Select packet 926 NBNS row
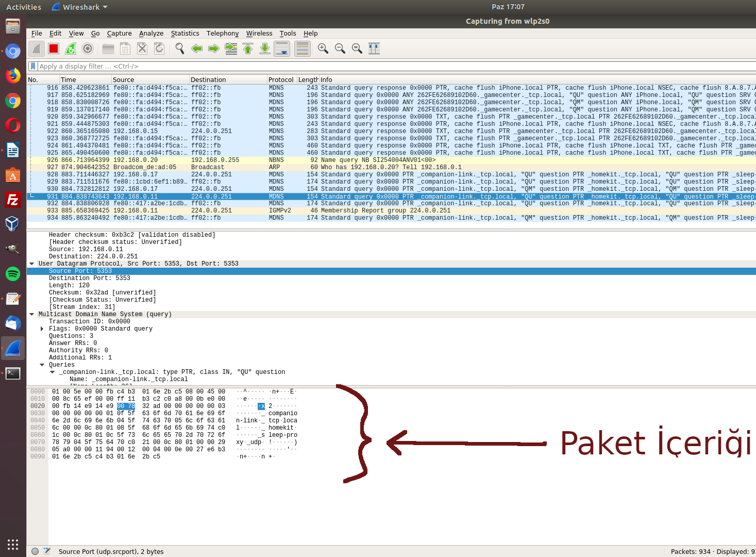The width and height of the screenshot is (756, 557). 391,160
